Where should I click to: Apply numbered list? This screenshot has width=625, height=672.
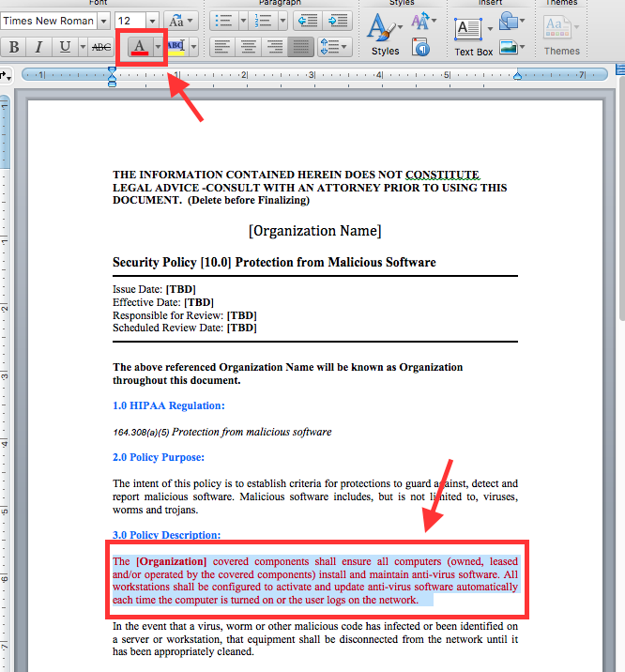click(263, 21)
